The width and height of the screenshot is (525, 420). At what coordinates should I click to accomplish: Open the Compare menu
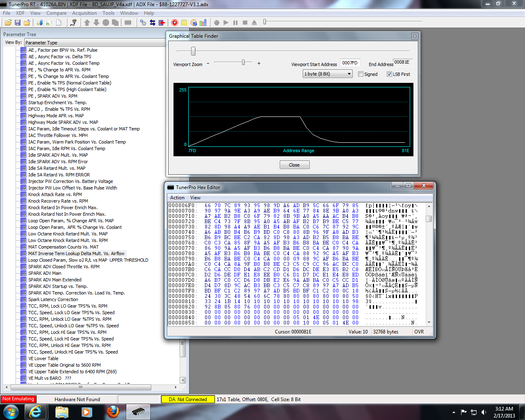tap(56, 13)
